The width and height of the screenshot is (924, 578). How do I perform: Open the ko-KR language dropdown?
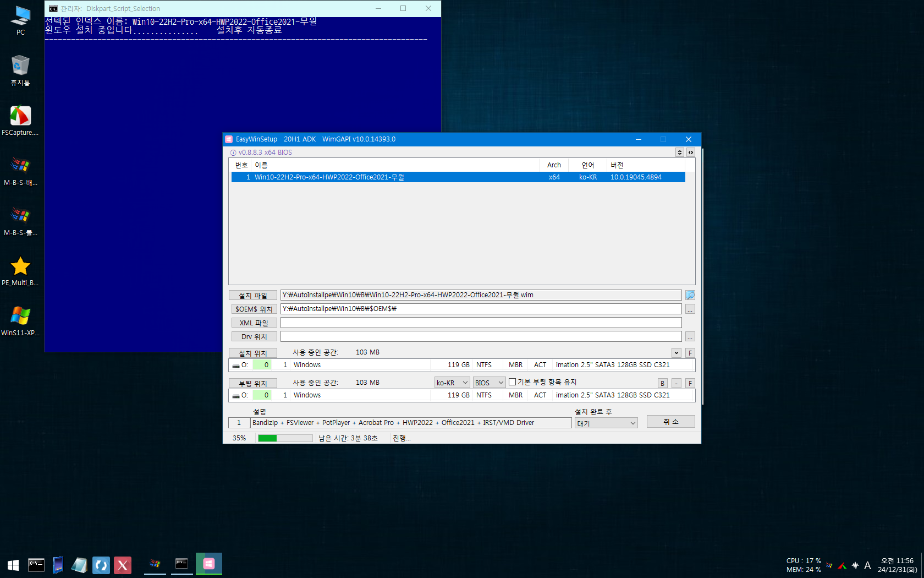coord(452,383)
